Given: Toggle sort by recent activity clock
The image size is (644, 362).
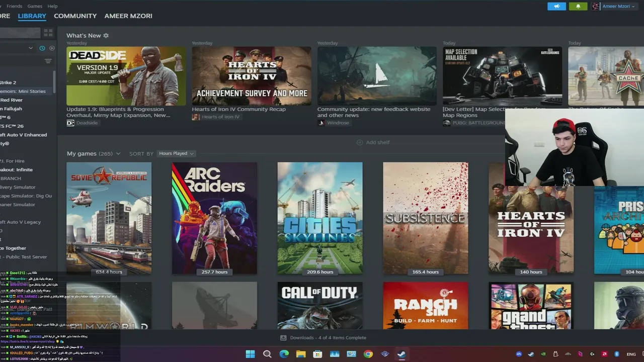Looking at the screenshot, I should pyautogui.click(x=42, y=48).
